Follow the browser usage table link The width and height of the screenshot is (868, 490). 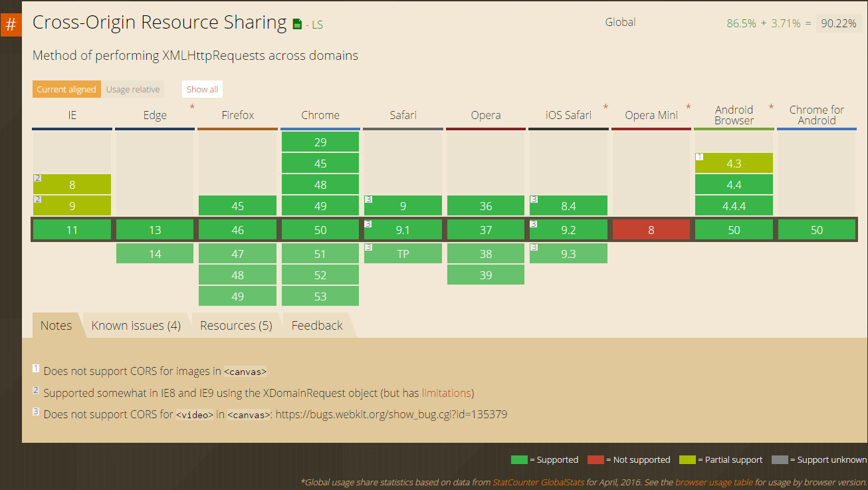pyautogui.click(x=713, y=482)
